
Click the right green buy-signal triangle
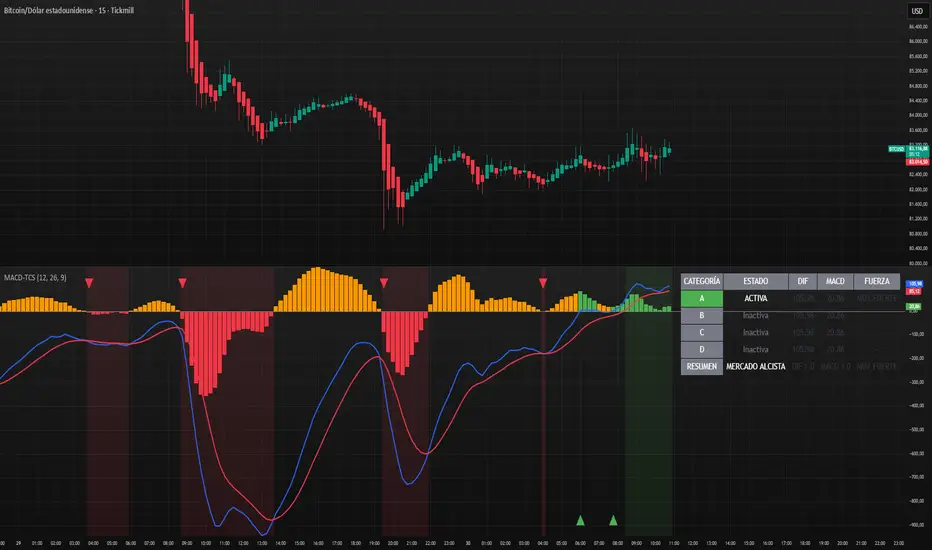(x=613, y=521)
